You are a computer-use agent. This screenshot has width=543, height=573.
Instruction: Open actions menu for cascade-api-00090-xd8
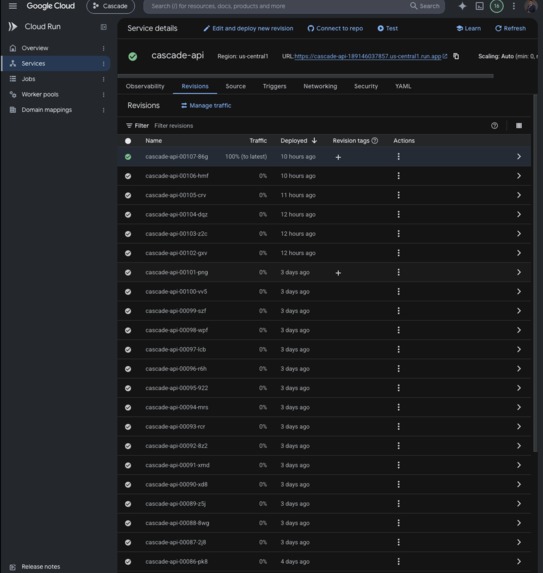coord(399,484)
